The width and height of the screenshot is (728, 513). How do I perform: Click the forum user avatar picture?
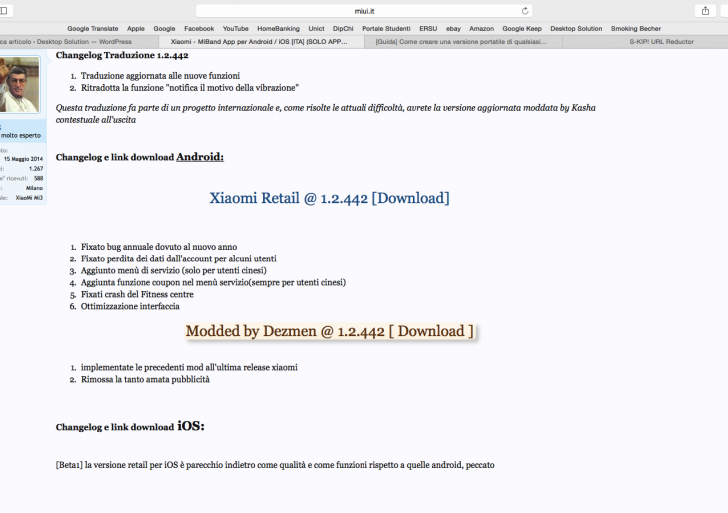point(20,84)
